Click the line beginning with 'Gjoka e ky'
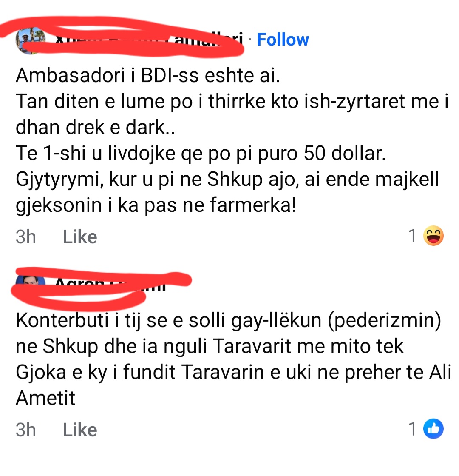 pyautogui.click(x=234, y=372)
